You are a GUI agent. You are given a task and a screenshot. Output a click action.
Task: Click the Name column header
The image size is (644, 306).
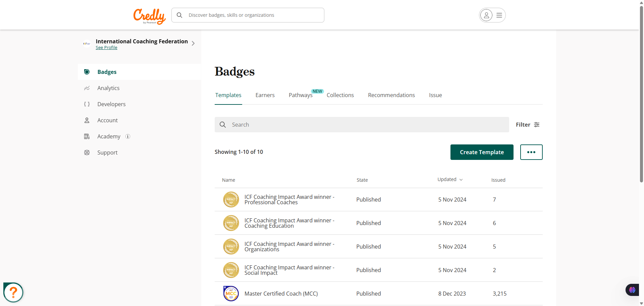coord(228,180)
